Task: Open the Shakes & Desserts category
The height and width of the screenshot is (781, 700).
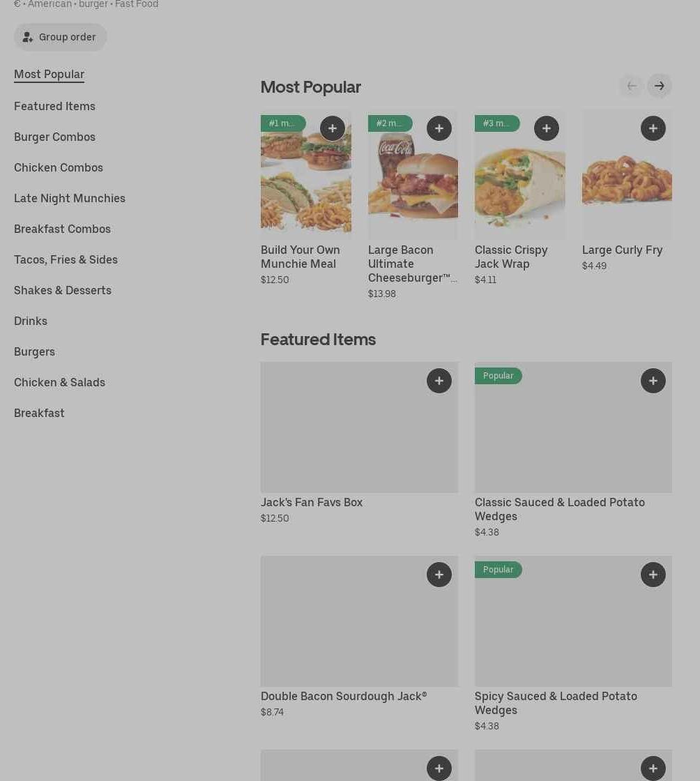Action: point(63,290)
